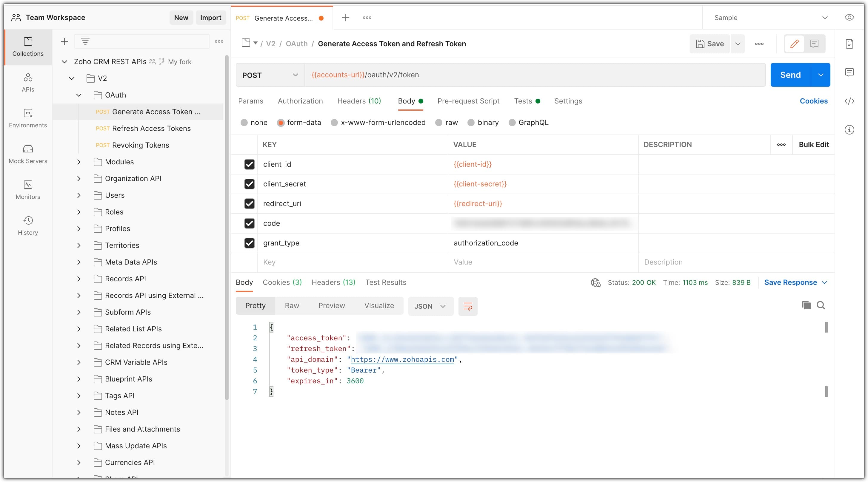Open the Pre-request Script tab

pos(468,101)
